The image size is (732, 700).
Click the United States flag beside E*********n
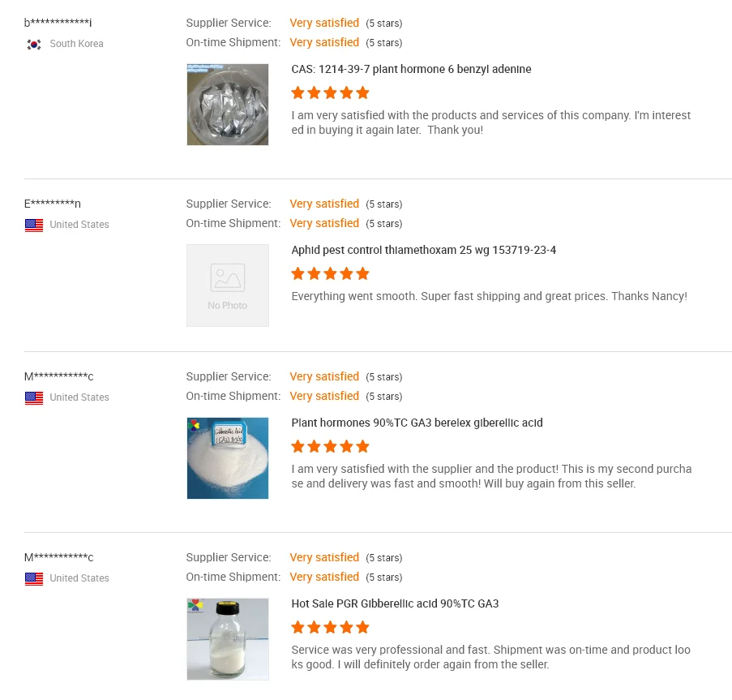tap(34, 225)
